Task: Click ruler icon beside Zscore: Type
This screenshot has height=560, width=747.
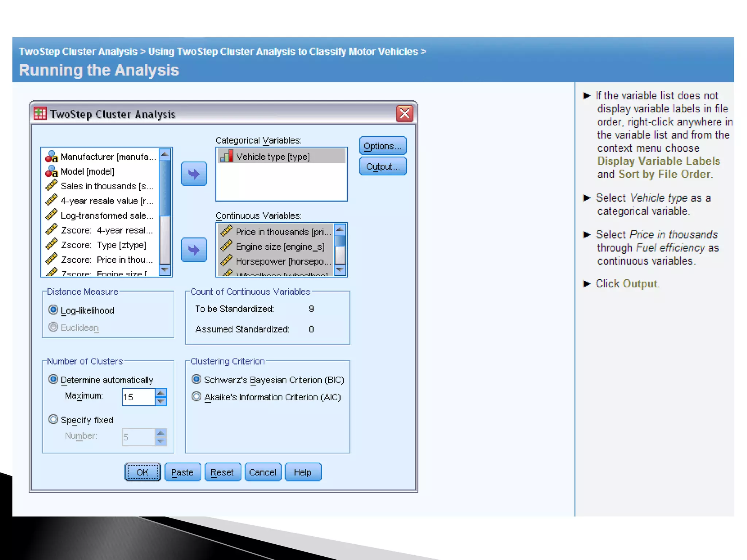Action: point(51,244)
